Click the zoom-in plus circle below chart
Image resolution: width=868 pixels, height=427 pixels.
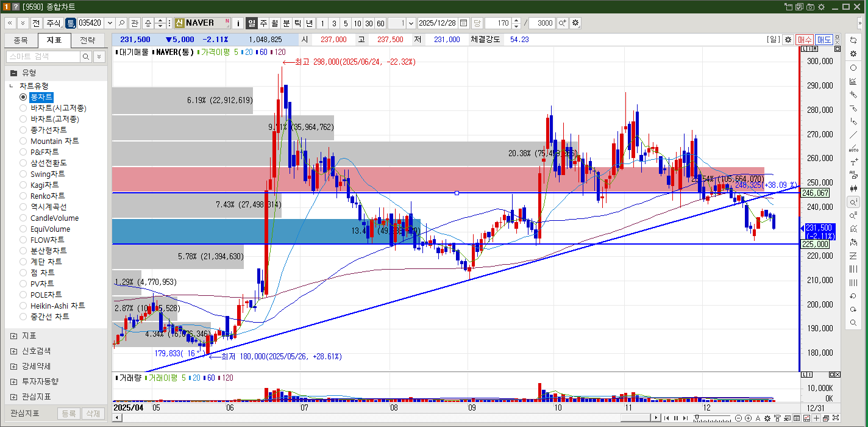pos(748,418)
